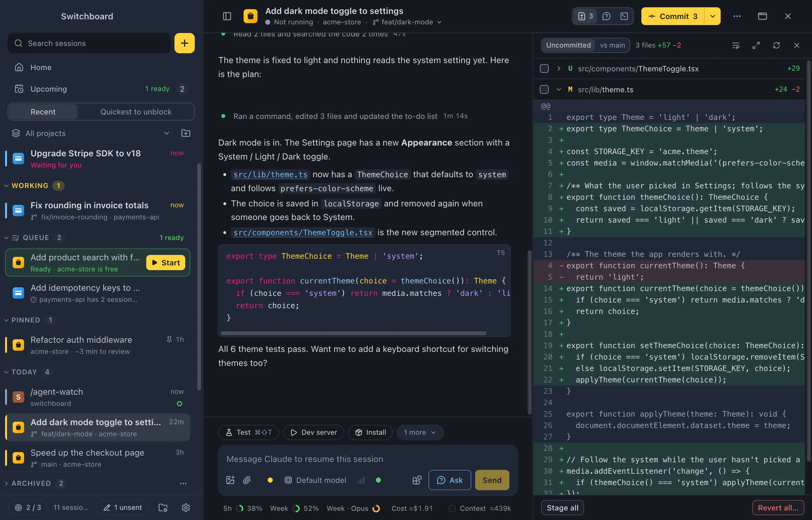Open the Commit dropdown arrow
Image resolution: width=812 pixels, height=520 pixels.
click(713, 16)
